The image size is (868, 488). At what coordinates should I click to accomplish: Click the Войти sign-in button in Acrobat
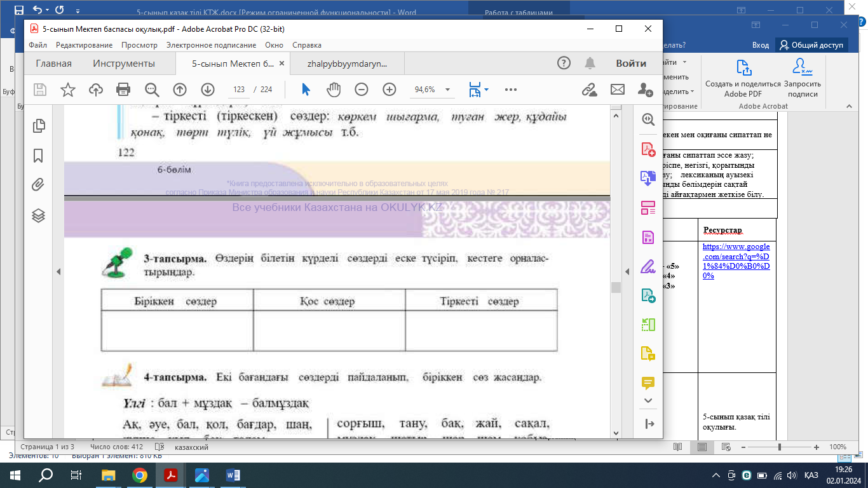tap(631, 64)
